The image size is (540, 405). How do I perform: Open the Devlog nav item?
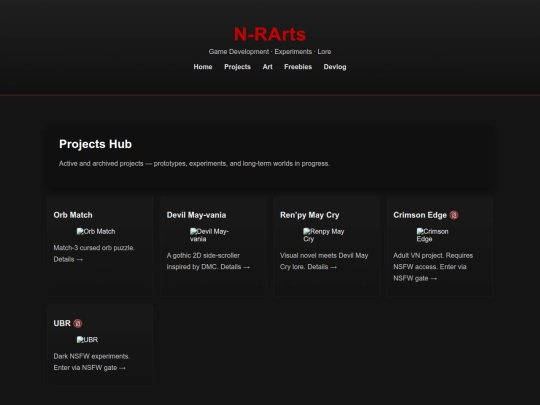(335, 67)
